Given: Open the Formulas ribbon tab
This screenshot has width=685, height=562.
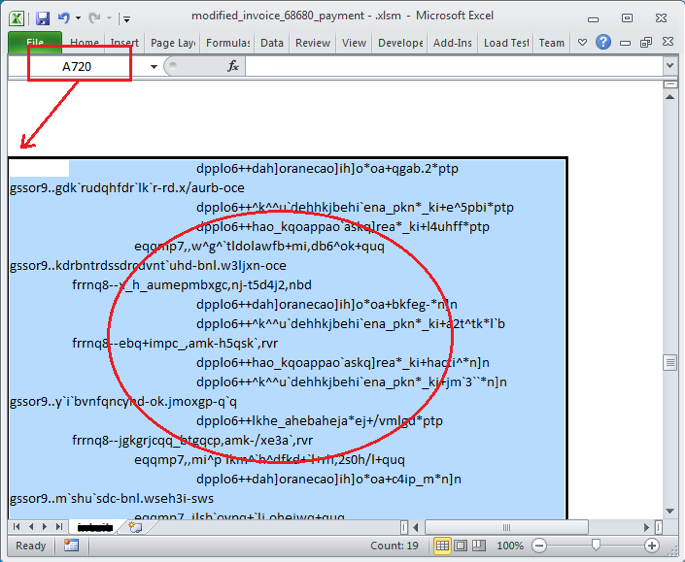Looking at the screenshot, I should pyautogui.click(x=227, y=43).
